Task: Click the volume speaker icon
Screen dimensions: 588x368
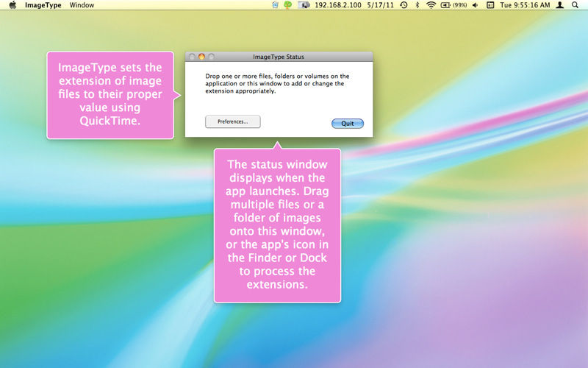Action: pyautogui.click(x=476, y=5)
